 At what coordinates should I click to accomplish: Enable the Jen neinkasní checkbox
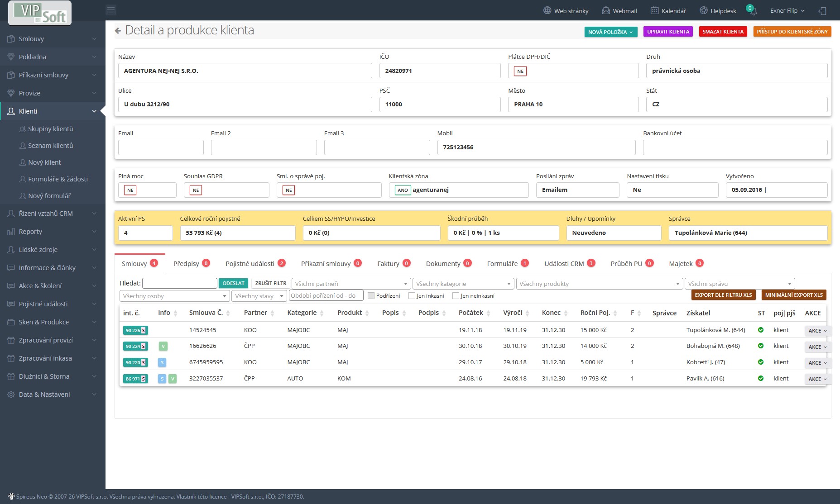[456, 296]
